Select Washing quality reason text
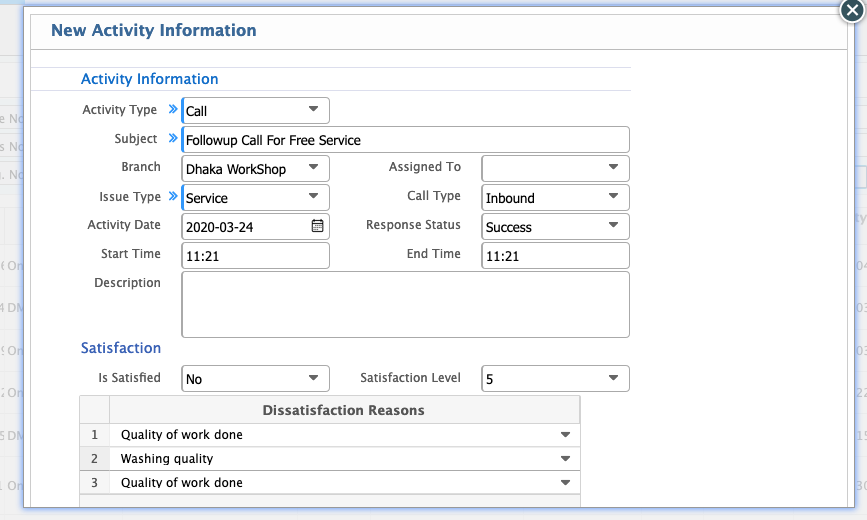 coord(166,459)
